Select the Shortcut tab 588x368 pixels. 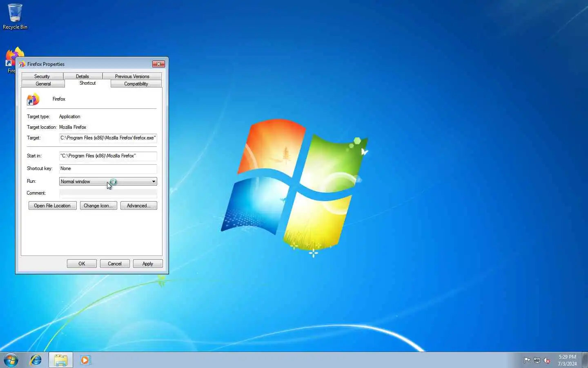pyautogui.click(x=87, y=83)
